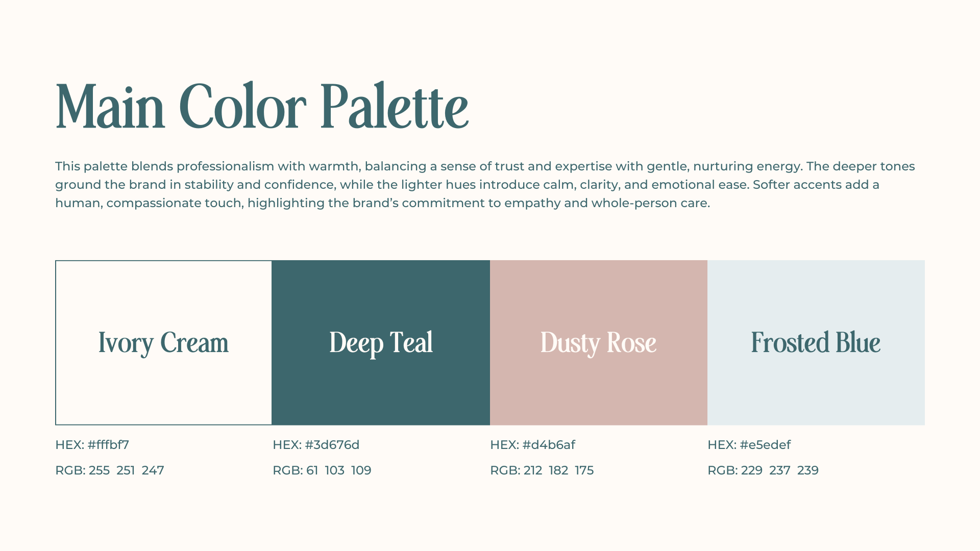Choose the Frosted Blue color block

(x=816, y=342)
